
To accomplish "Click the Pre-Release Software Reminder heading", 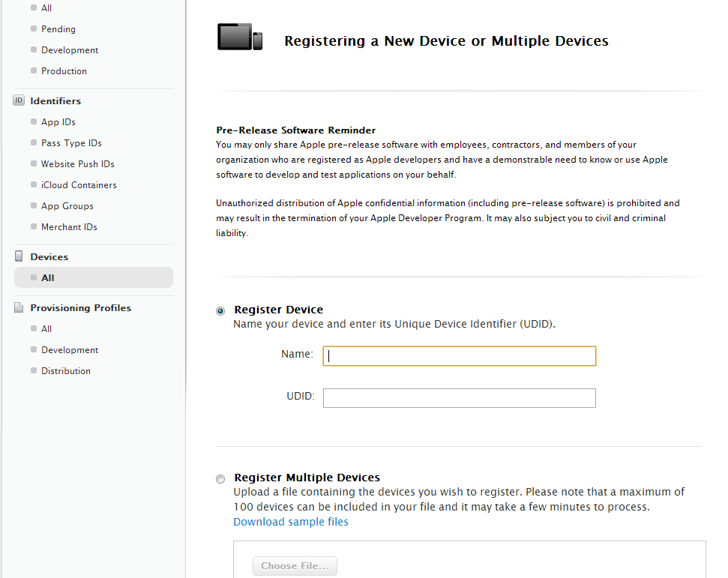I will (295, 130).
